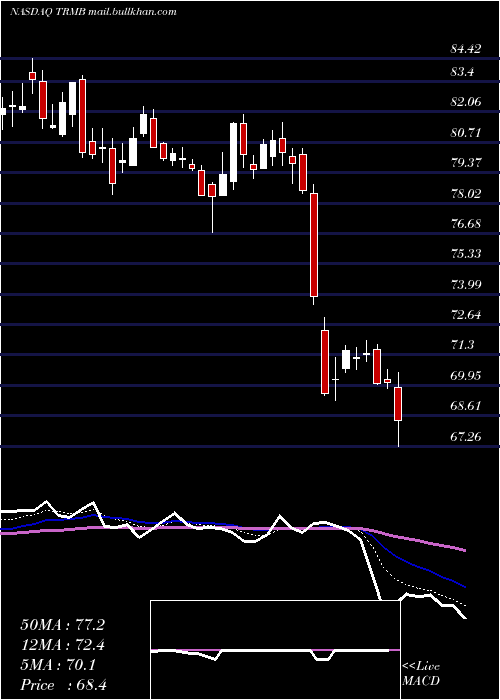500x700 pixels.
Task: Select the 72.64 price label
Action: click(466, 315)
